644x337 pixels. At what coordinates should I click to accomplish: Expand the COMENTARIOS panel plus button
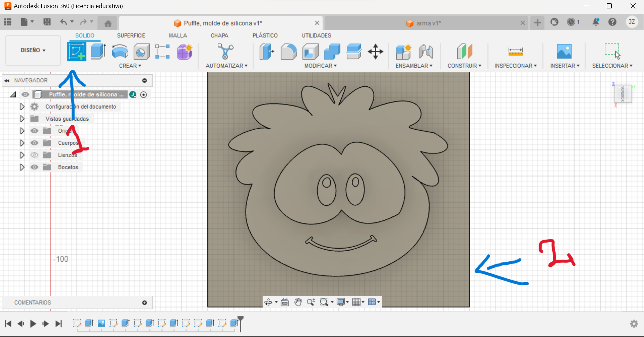[x=144, y=303]
